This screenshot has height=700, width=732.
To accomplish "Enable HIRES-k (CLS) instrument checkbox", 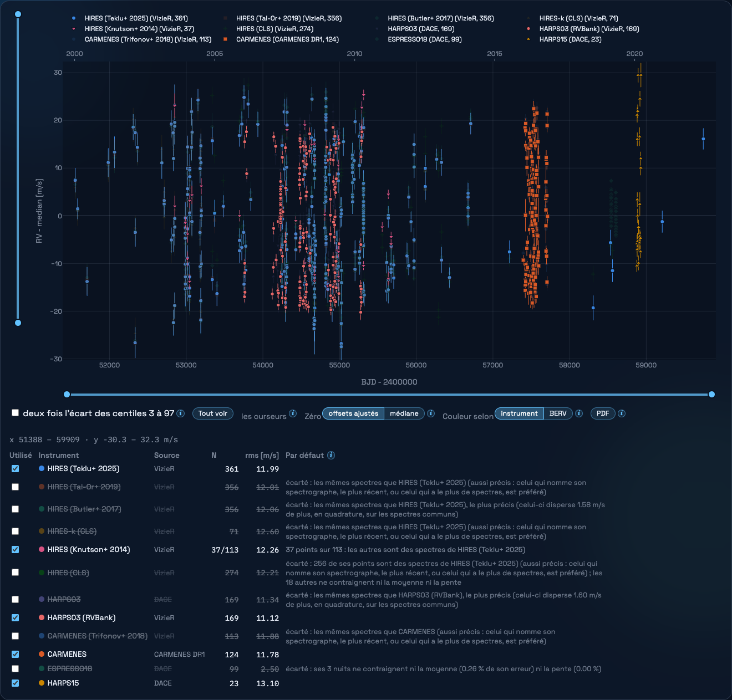I will coord(16,532).
